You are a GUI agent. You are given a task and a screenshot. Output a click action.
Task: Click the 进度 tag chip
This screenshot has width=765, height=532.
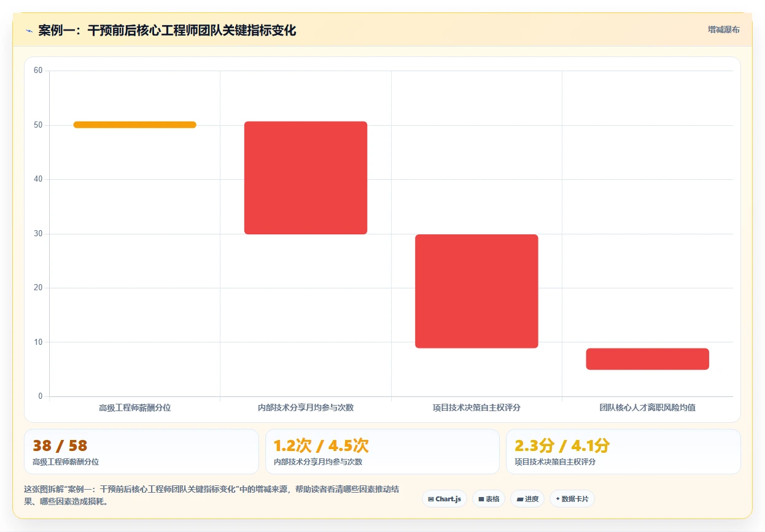(527, 499)
